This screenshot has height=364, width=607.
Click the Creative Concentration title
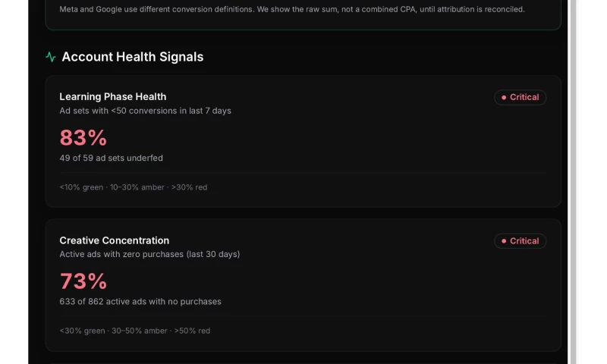pos(115,240)
